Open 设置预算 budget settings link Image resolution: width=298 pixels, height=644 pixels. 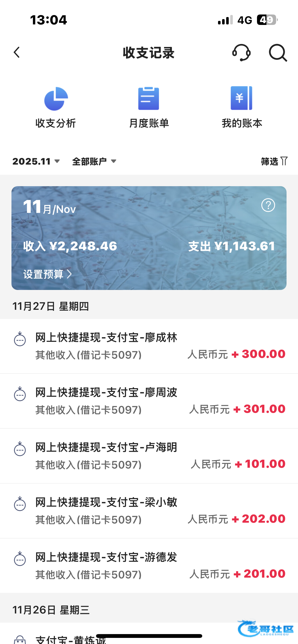click(47, 274)
